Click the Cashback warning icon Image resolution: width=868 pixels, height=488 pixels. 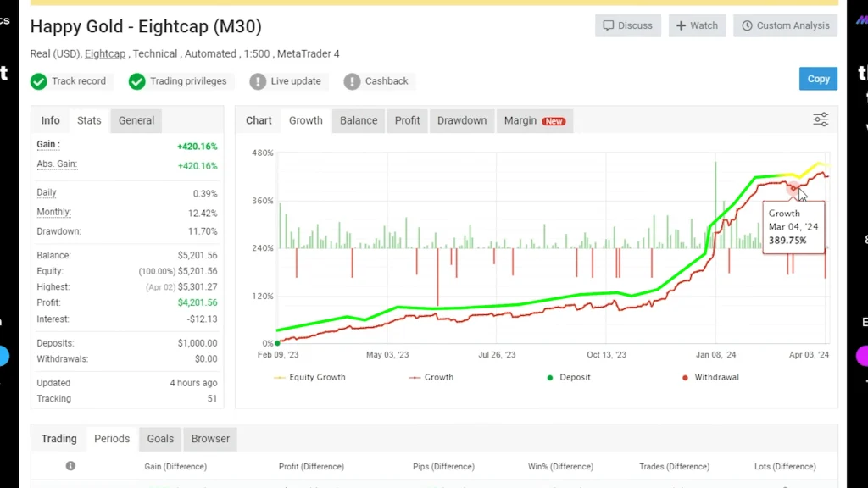click(352, 81)
